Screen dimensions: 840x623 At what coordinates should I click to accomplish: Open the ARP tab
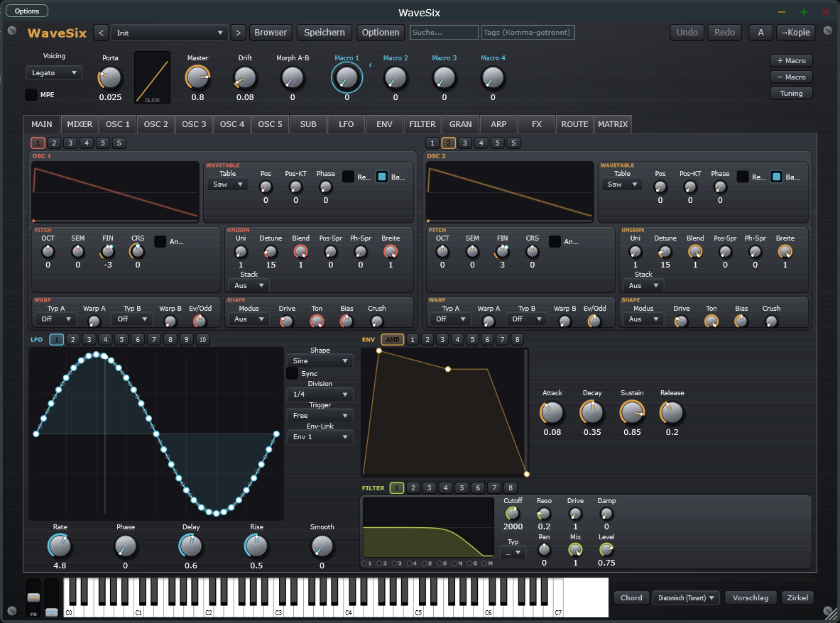coord(498,124)
